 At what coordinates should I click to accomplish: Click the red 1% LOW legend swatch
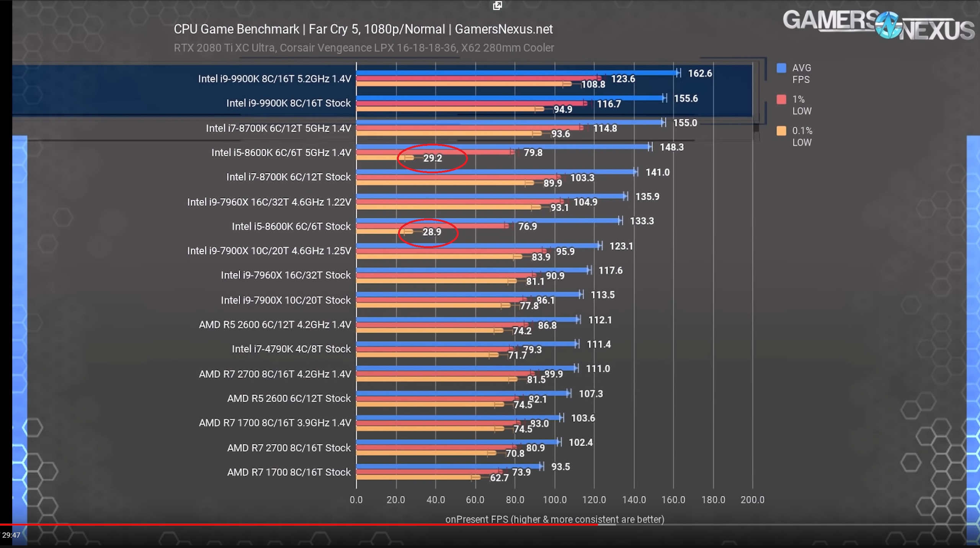(781, 100)
